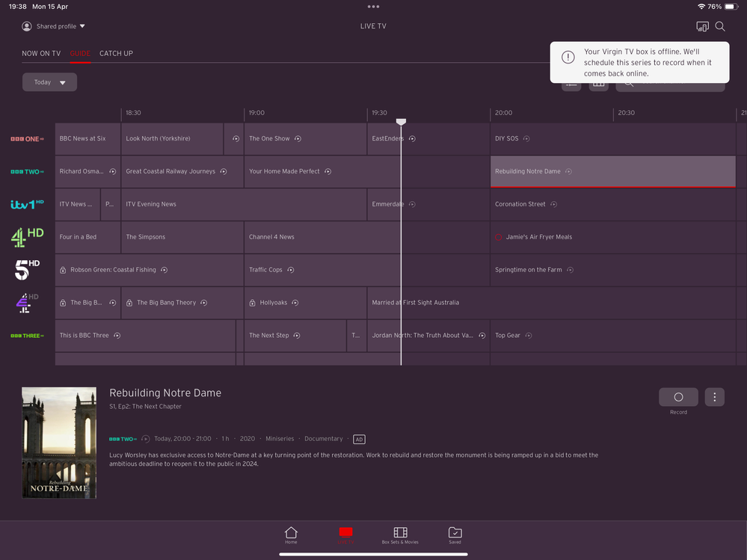Tap the current-time marker on timeline
This screenshot has width=747, height=560.
click(401, 123)
